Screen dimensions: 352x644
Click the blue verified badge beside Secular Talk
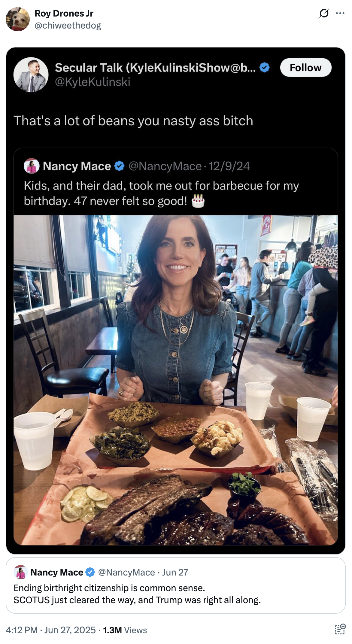264,68
